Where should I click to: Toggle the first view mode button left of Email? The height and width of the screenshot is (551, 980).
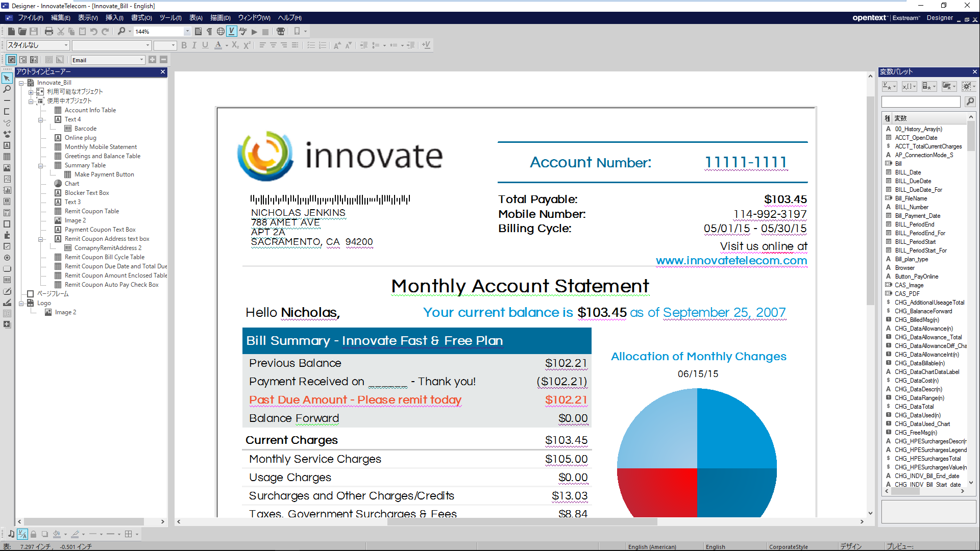tap(12, 60)
